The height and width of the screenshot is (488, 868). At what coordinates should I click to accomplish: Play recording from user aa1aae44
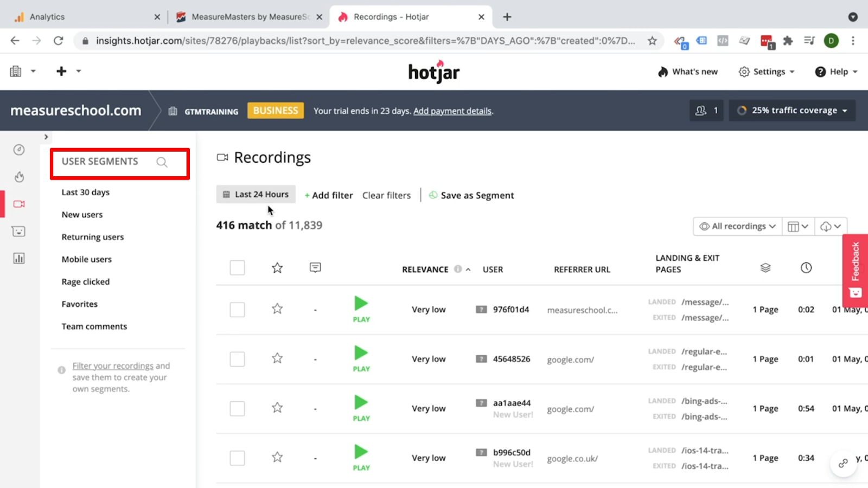pyautogui.click(x=361, y=408)
